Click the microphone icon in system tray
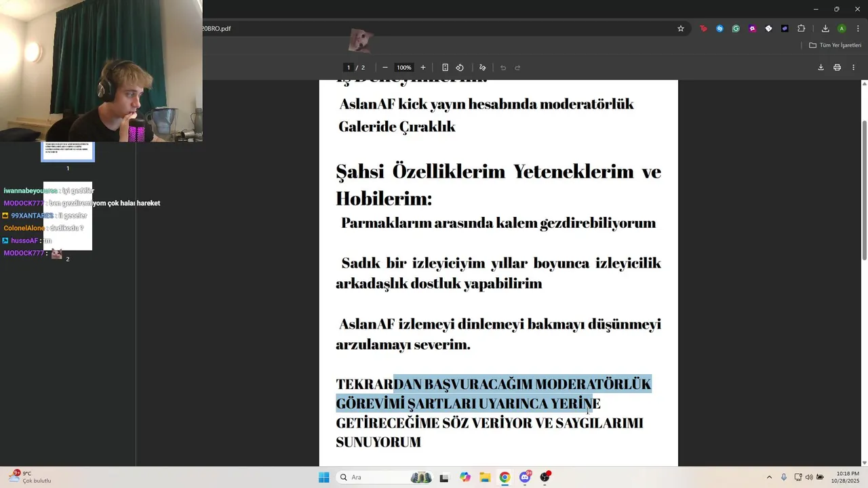Image resolution: width=868 pixels, height=488 pixels. tap(784, 477)
